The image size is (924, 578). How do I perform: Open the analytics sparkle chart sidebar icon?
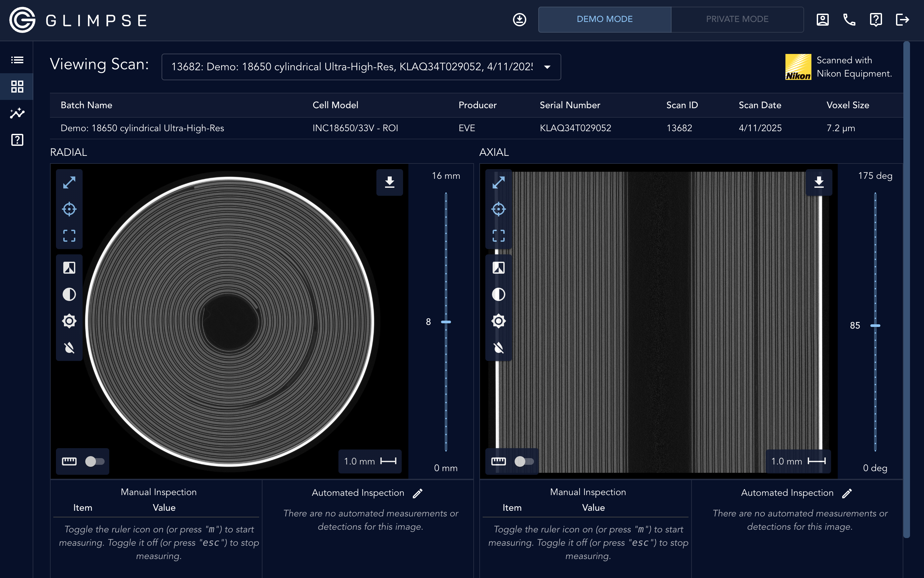point(17,113)
